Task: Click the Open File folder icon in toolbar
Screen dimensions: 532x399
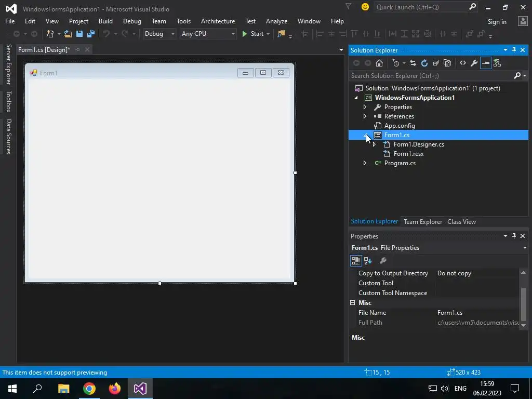Action: point(68,34)
